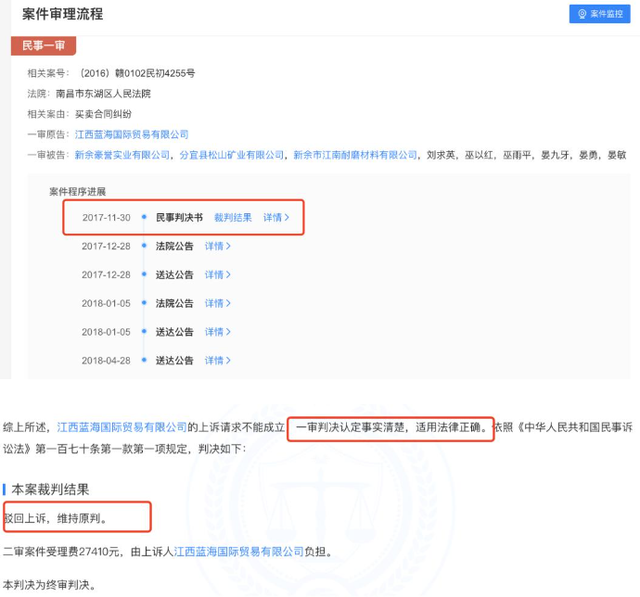Image resolution: width=640 pixels, height=597 pixels.
Task: Open 详情 for 2018-04-28 送达公告
Action: [217, 360]
